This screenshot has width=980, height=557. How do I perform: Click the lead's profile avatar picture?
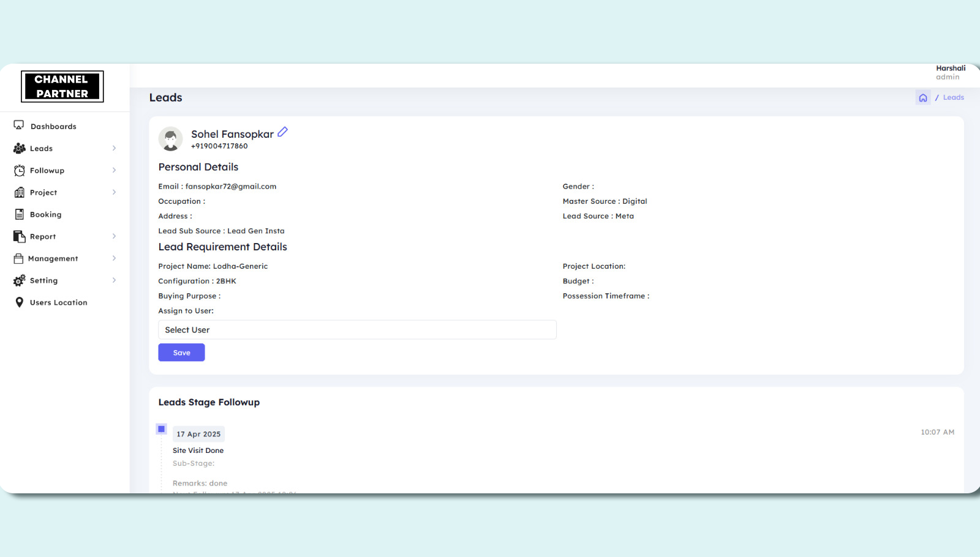click(171, 139)
